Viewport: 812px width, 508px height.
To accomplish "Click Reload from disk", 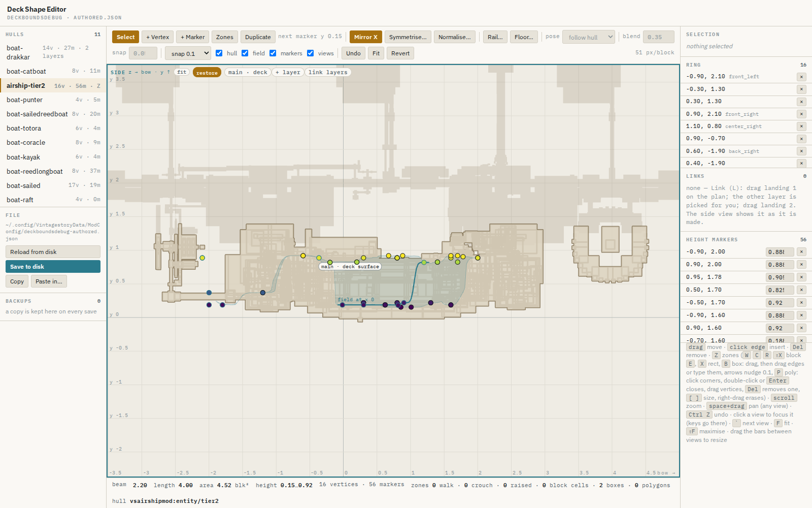I will pos(53,252).
